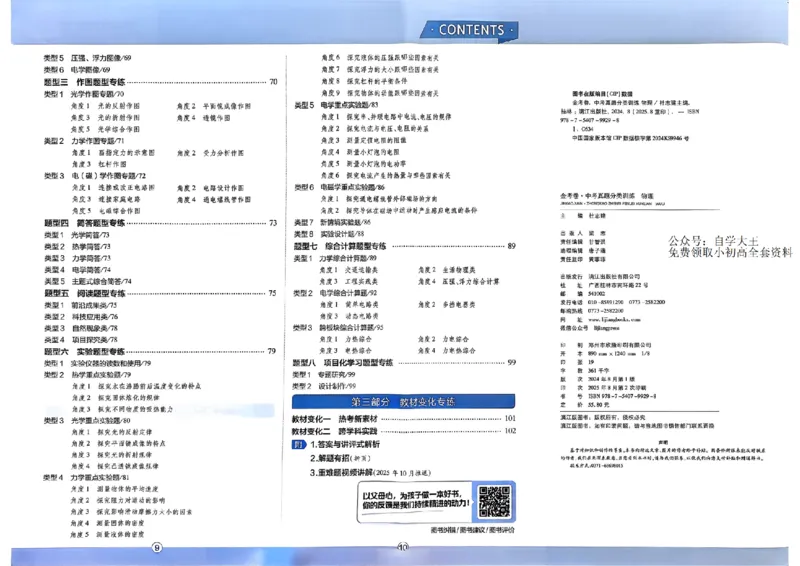The height and width of the screenshot is (566, 800).
Task: Click the row "教材变化二 跨学科实践"
Action: point(404,431)
